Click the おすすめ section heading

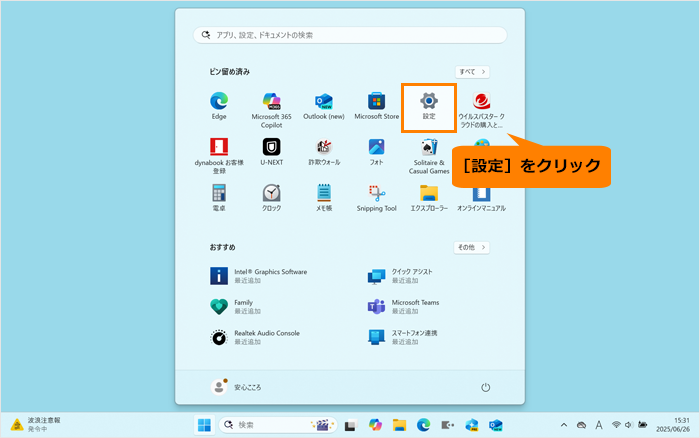[x=222, y=247]
